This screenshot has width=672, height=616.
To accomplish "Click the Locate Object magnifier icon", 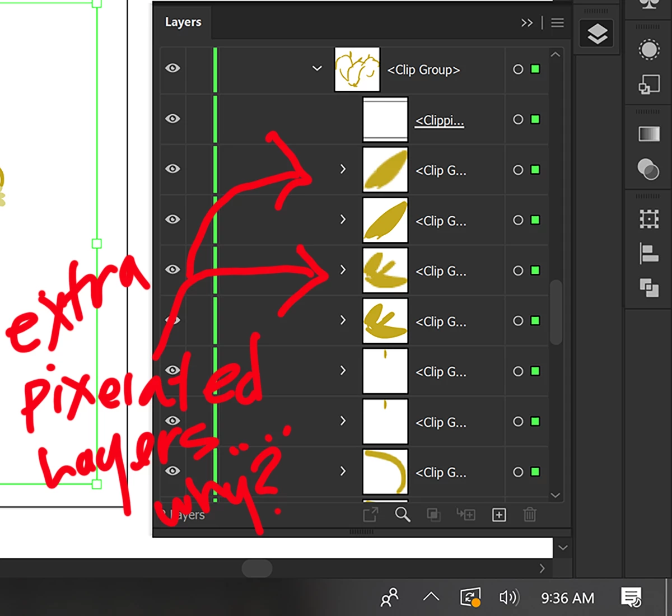I will click(x=402, y=514).
